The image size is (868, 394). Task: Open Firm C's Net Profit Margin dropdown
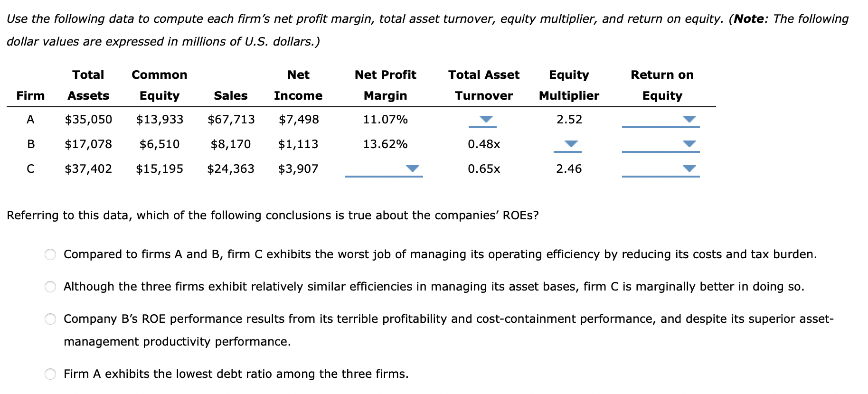[x=412, y=169]
